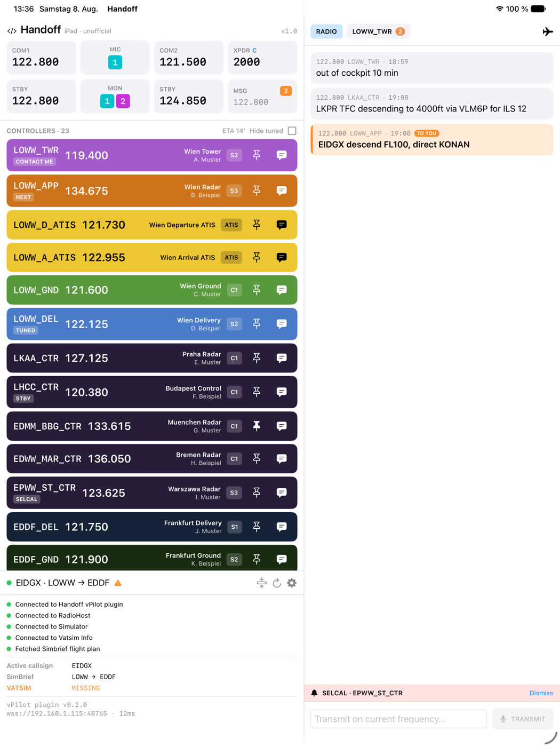Screen dimensions: 560x747
Task: Pin the LOWW_APP controller
Action: click(x=257, y=191)
